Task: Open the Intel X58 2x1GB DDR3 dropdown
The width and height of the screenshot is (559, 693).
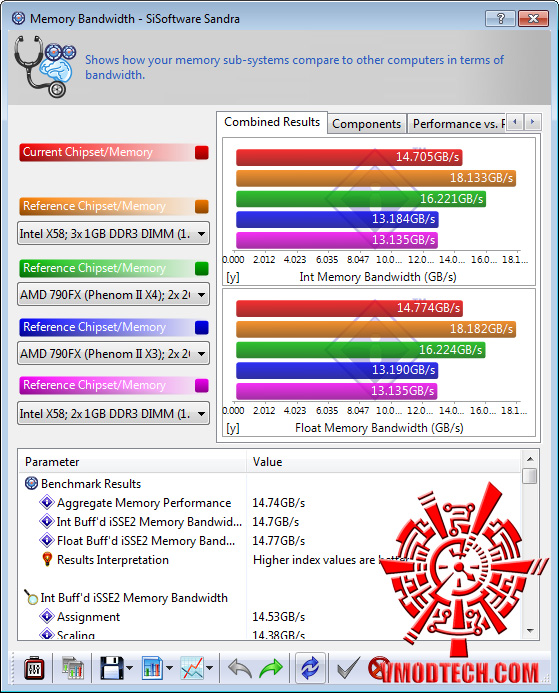Action: coord(113,413)
